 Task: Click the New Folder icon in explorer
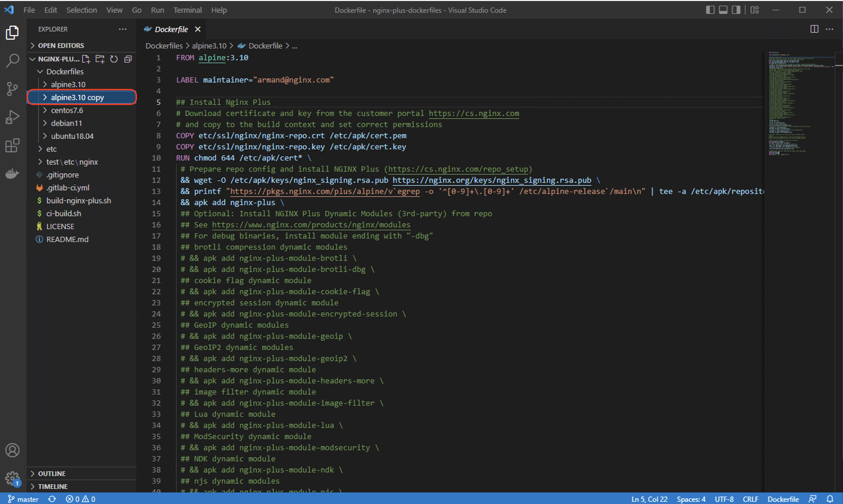pos(100,59)
